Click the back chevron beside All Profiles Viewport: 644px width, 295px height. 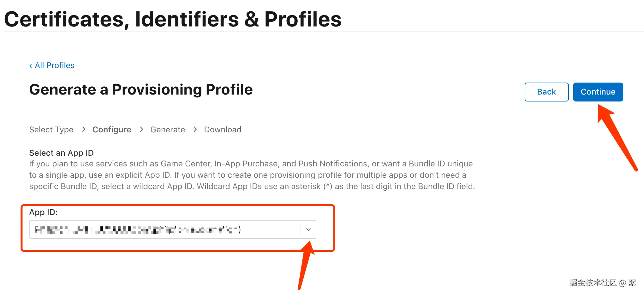click(x=31, y=66)
